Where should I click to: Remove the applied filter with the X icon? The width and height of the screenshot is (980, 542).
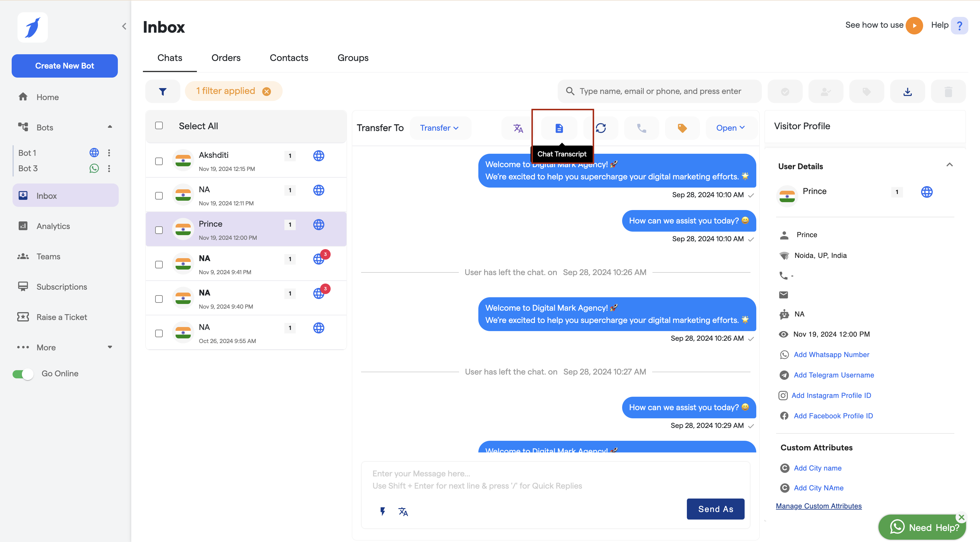point(267,91)
